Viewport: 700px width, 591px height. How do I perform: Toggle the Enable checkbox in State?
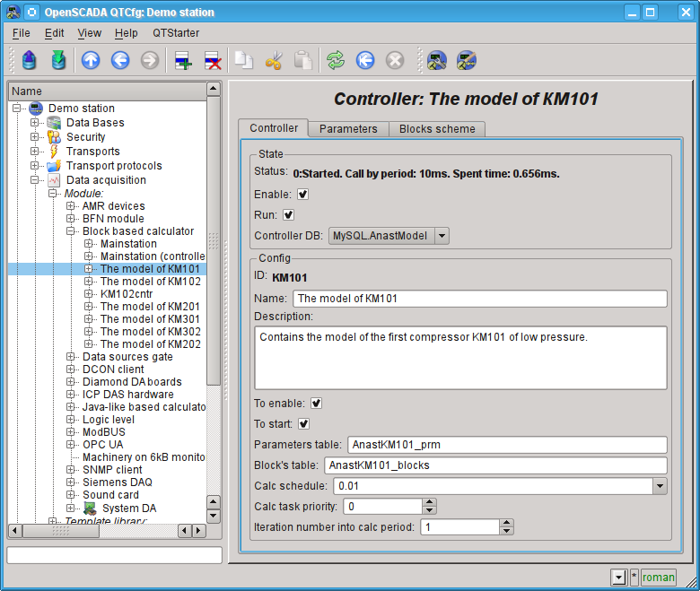click(x=302, y=195)
